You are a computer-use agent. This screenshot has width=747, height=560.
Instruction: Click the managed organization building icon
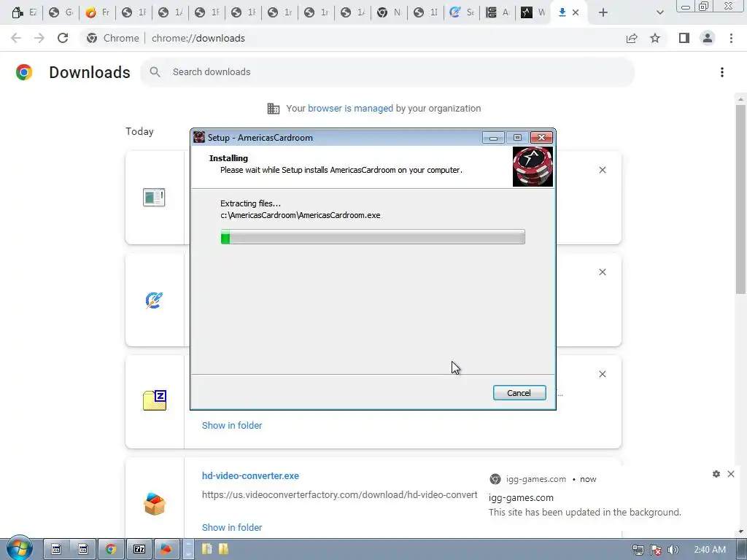[274, 109]
